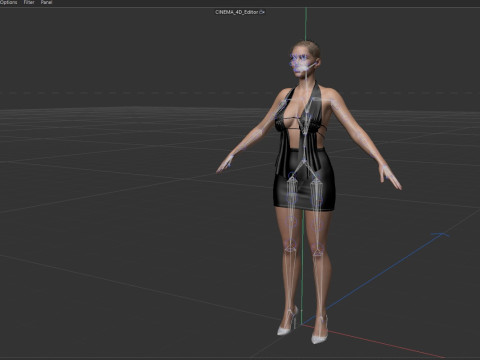Open the Filter viewport menu
The width and height of the screenshot is (480, 360).
point(29,2)
